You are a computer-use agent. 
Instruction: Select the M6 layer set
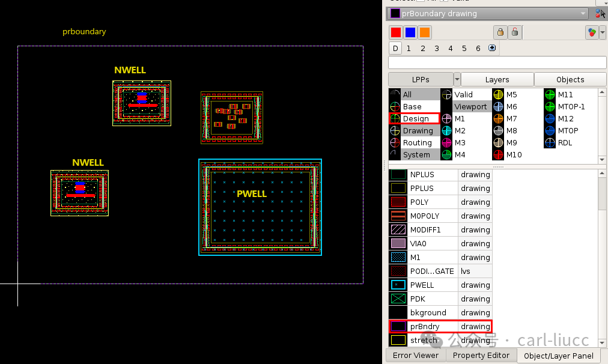pyautogui.click(x=518, y=106)
